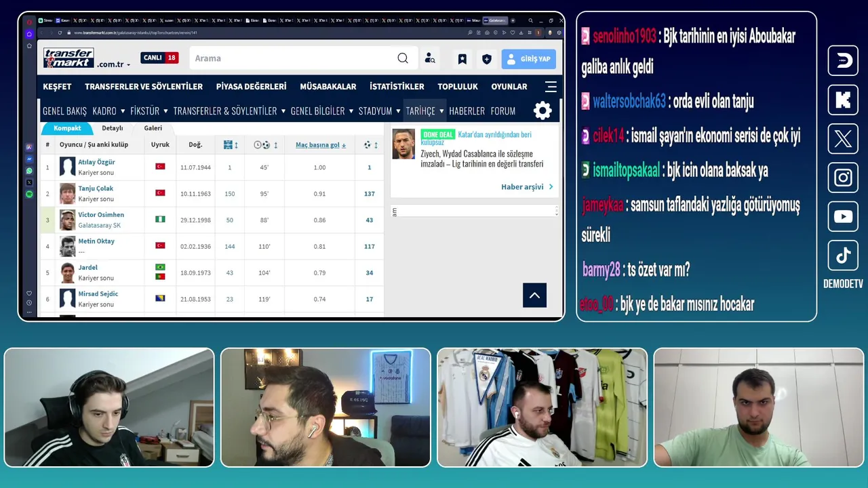Switch to the Detaylı view tab
This screenshot has width=868, height=488.
113,128
